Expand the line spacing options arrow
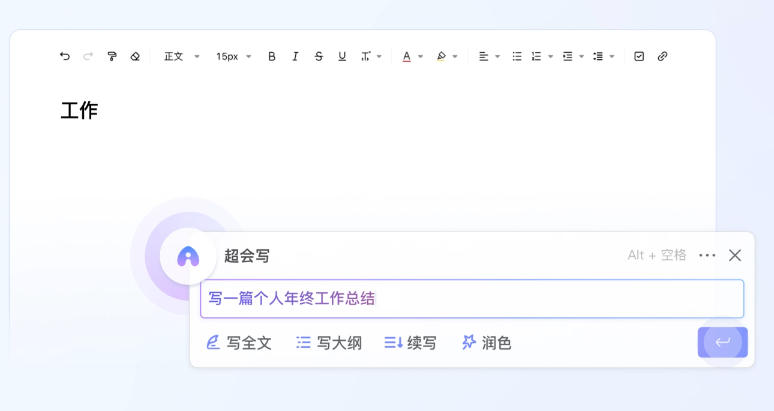The width and height of the screenshot is (774, 411). click(x=612, y=57)
